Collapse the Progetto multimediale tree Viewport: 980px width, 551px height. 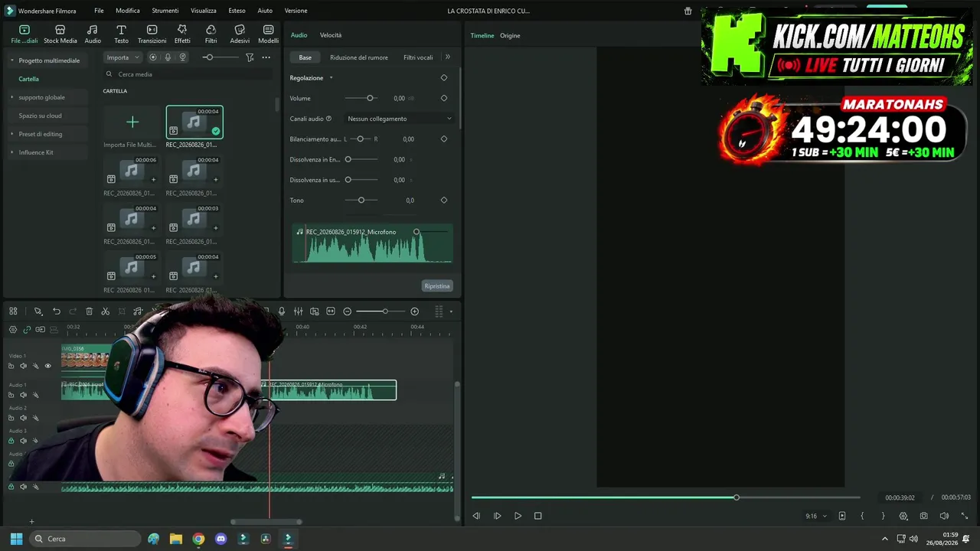click(11, 60)
